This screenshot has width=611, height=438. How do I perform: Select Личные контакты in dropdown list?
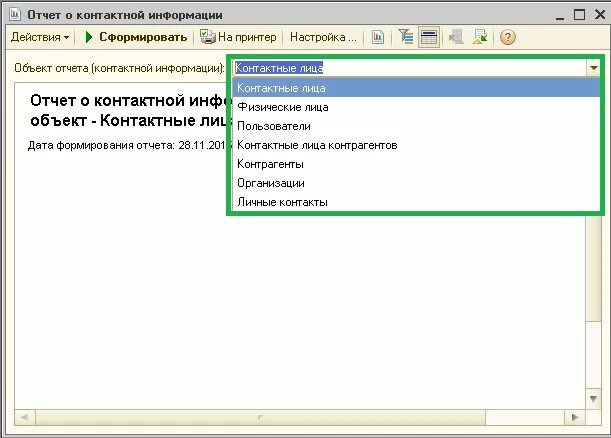[416, 202]
